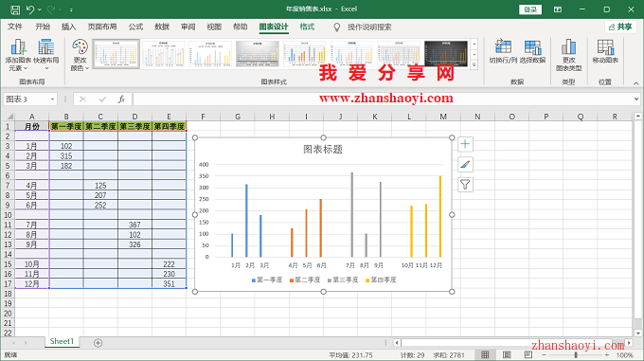
Task: Expand the formula bar
Action: coord(636,99)
